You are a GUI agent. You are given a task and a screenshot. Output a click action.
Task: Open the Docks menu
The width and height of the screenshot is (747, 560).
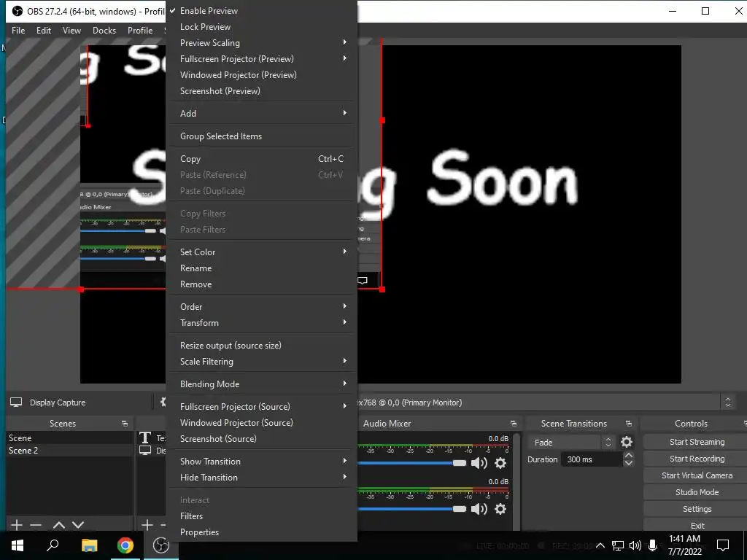click(x=104, y=31)
